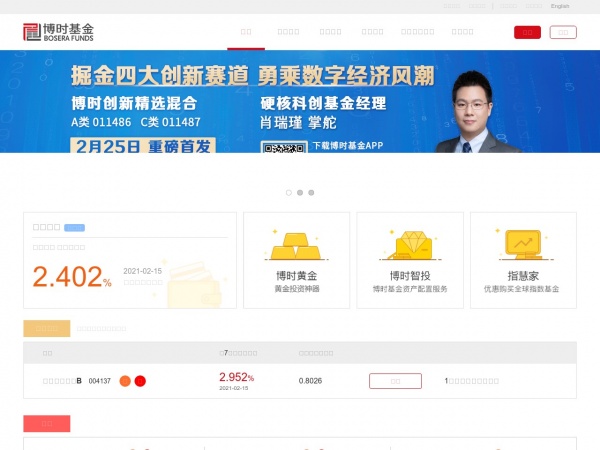The width and height of the screenshot is (600, 450).
Task: Switch to English language
Action: point(560,6)
